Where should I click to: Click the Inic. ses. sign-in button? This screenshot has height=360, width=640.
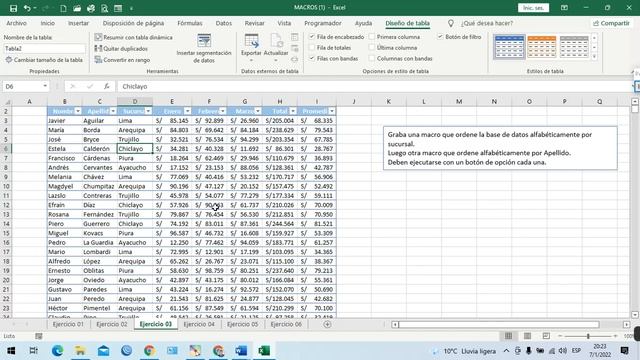[533, 8]
